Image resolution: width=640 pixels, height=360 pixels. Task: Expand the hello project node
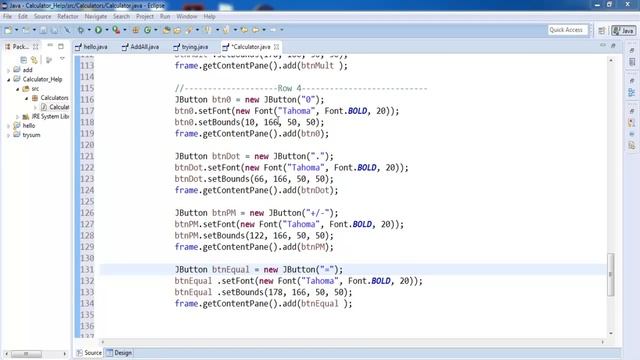point(9,126)
